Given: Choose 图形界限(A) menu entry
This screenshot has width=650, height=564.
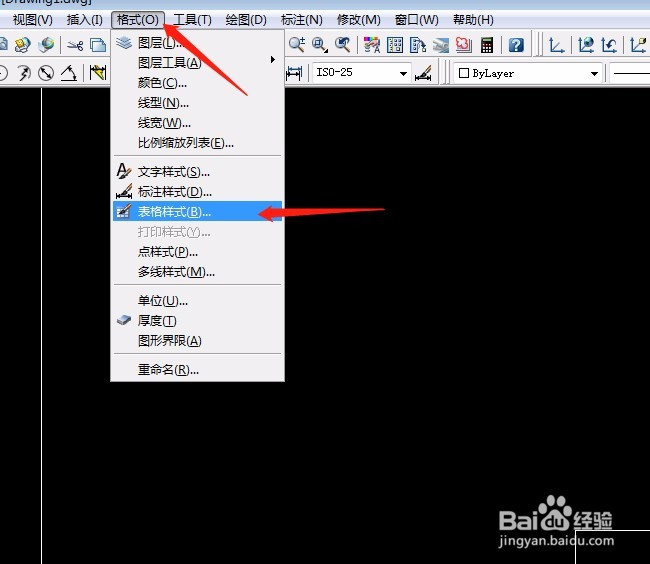Looking at the screenshot, I should [198, 341].
